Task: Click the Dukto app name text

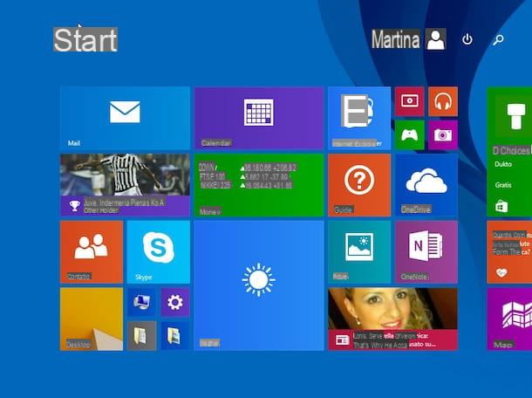Action: coord(503,164)
